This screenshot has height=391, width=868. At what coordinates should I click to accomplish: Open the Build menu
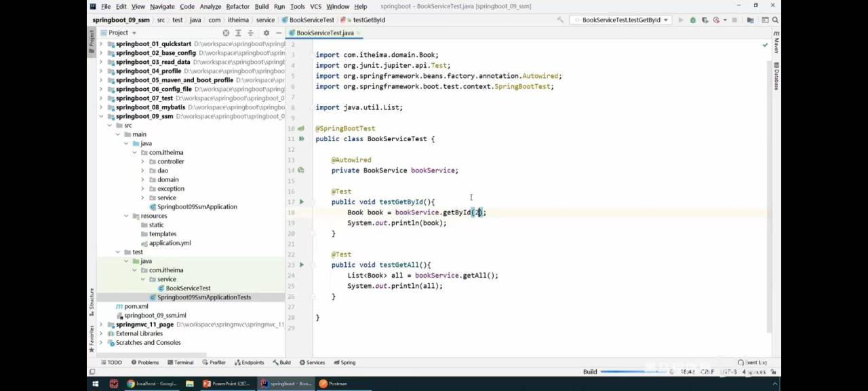tap(262, 7)
